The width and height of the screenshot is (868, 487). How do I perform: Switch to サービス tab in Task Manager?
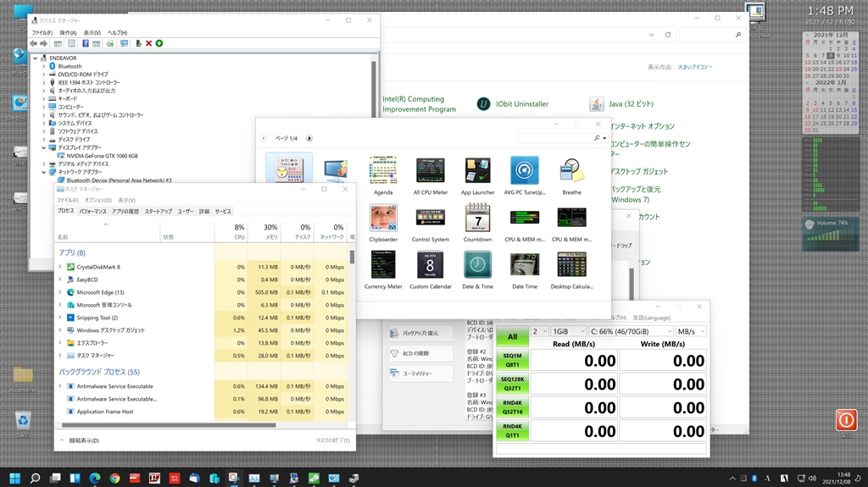(x=223, y=212)
